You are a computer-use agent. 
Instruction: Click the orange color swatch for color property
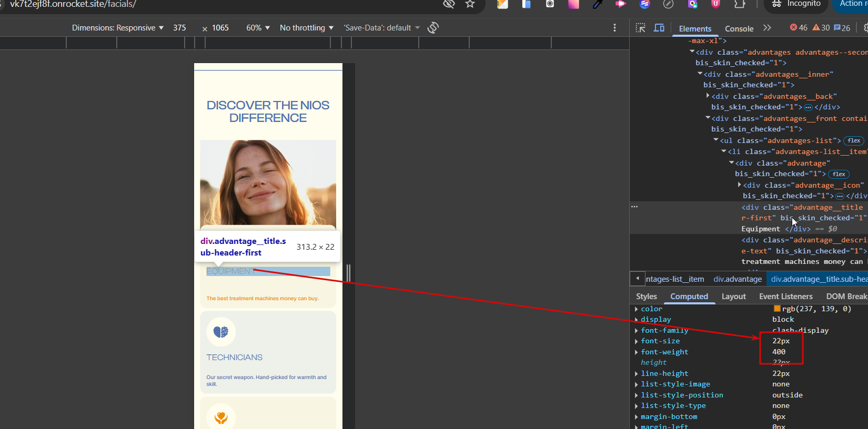coord(777,309)
